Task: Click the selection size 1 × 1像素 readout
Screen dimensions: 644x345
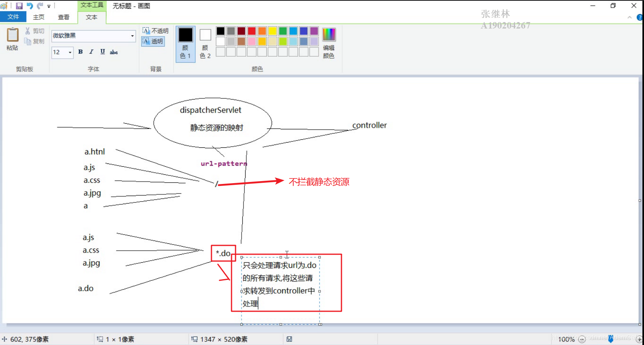Action: pyautogui.click(x=116, y=339)
